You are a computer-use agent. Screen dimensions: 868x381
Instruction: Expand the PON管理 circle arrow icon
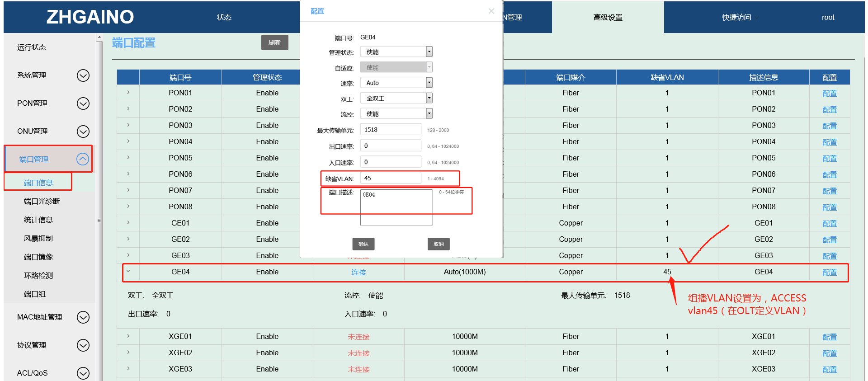83,103
